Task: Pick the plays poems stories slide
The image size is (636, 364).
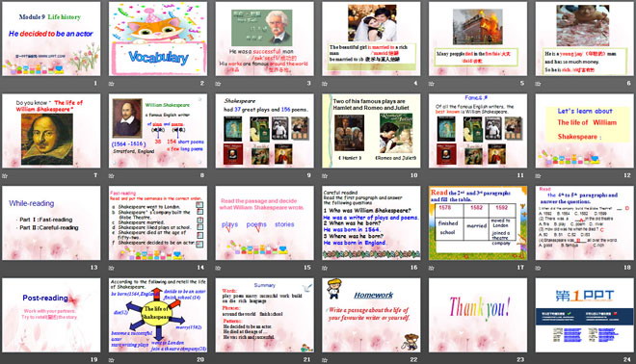Action: 264,223
